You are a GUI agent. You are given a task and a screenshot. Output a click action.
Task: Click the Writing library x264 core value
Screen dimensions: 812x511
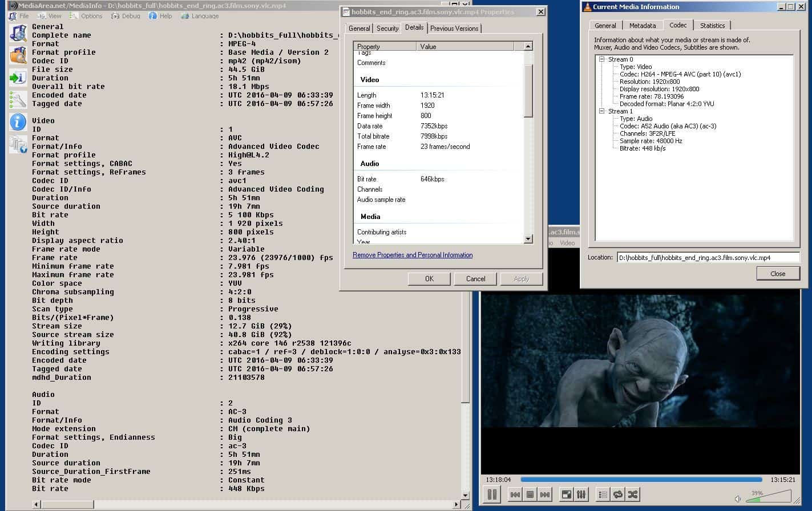click(289, 343)
